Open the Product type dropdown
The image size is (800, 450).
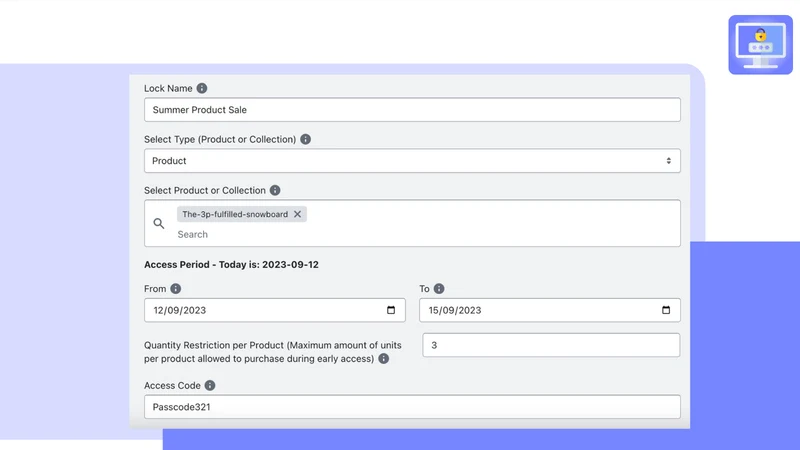(412, 161)
